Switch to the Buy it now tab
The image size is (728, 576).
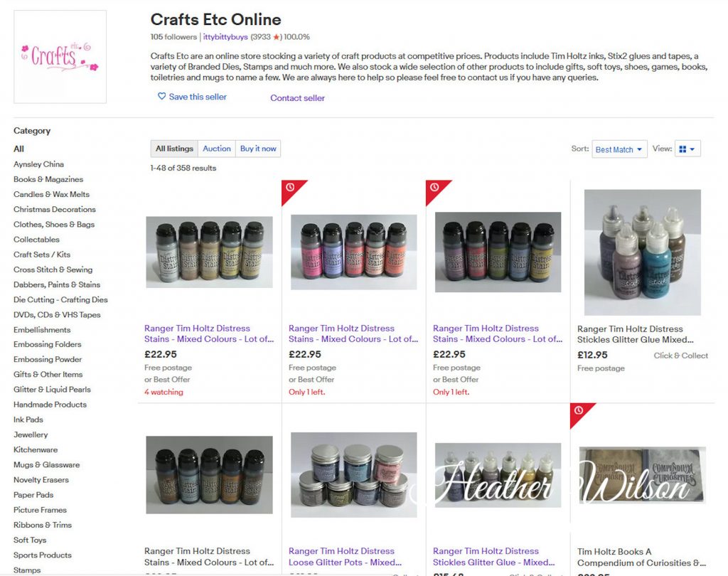(258, 149)
